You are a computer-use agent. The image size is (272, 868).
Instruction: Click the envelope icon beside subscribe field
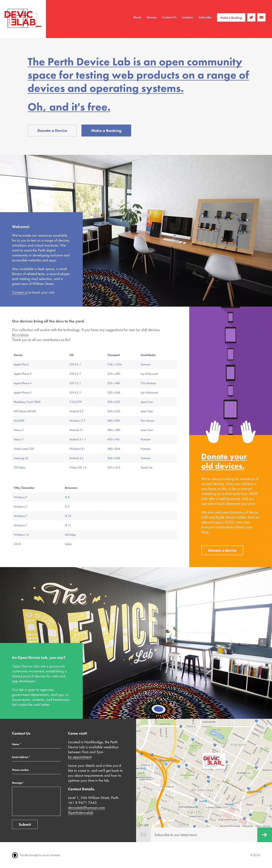pos(143,835)
